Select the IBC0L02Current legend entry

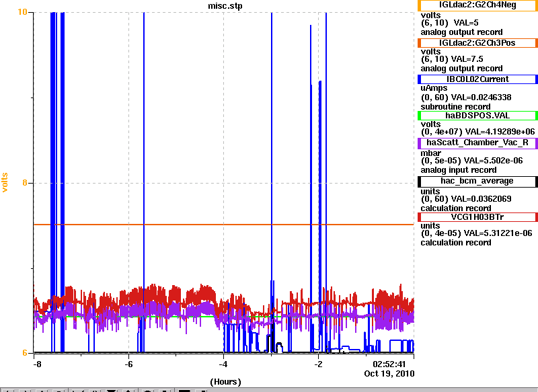click(x=477, y=79)
